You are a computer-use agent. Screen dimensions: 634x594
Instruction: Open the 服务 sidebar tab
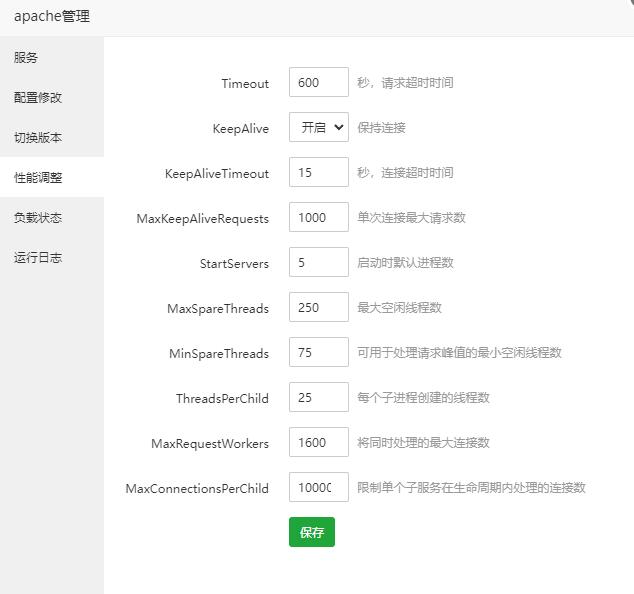tap(52, 57)
